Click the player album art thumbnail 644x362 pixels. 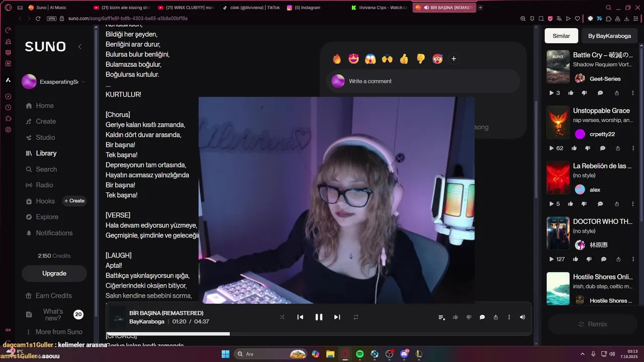click(x=118, y=318)
